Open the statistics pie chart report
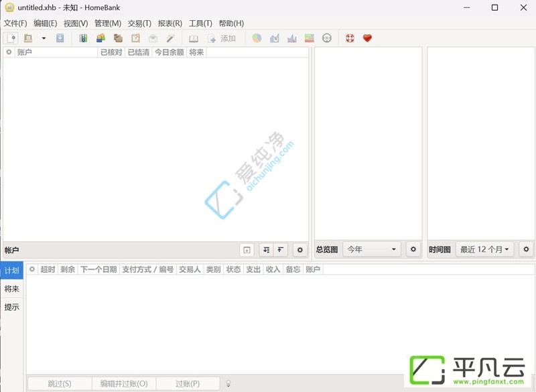Screen dimensions: 536x392 257,38
